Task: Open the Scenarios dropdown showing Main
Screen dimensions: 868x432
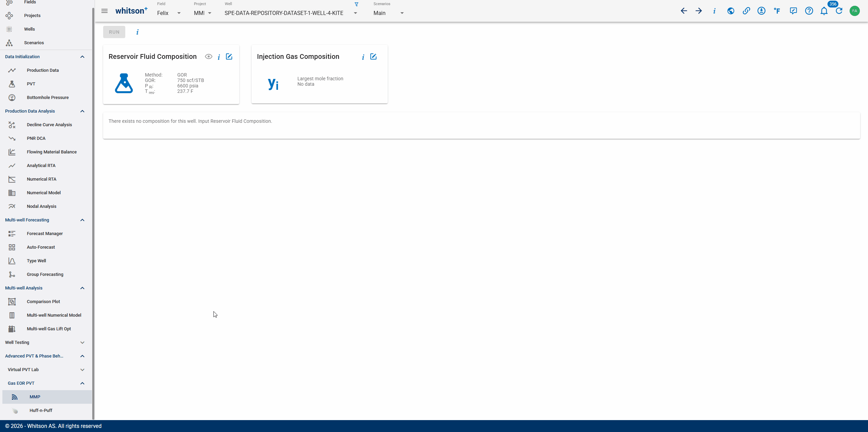Action: coord(388,13)
